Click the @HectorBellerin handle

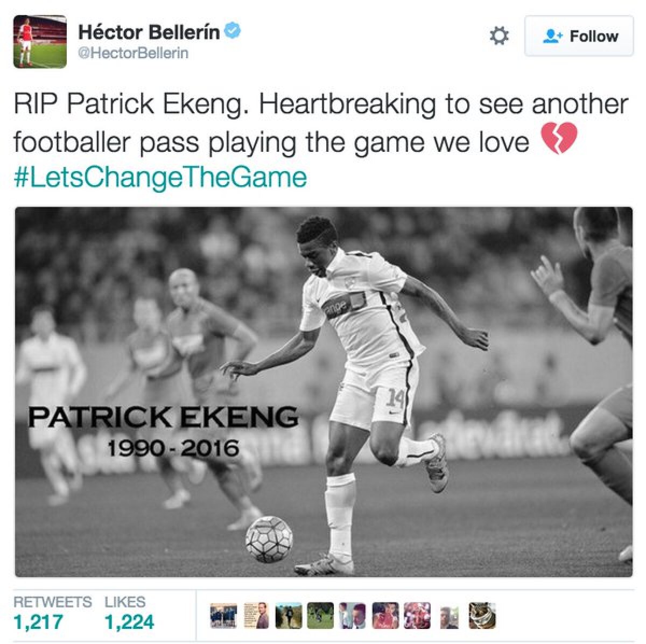pyautogui.click(x=134, y=54)
